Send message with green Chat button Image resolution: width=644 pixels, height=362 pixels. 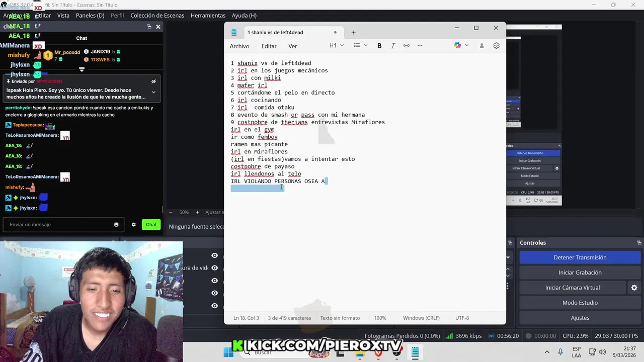(x=151, y=225)
